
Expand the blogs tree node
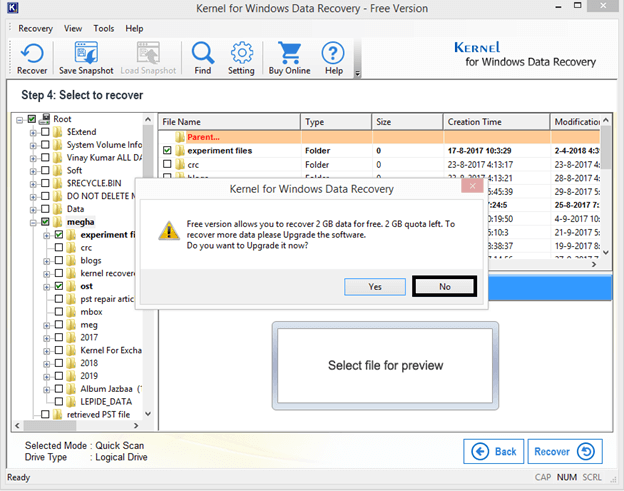pos(47,261)
